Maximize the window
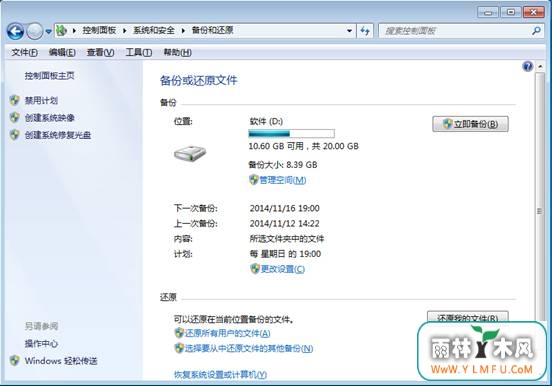This screenshot has width=552, height=386. pos(510,12)
